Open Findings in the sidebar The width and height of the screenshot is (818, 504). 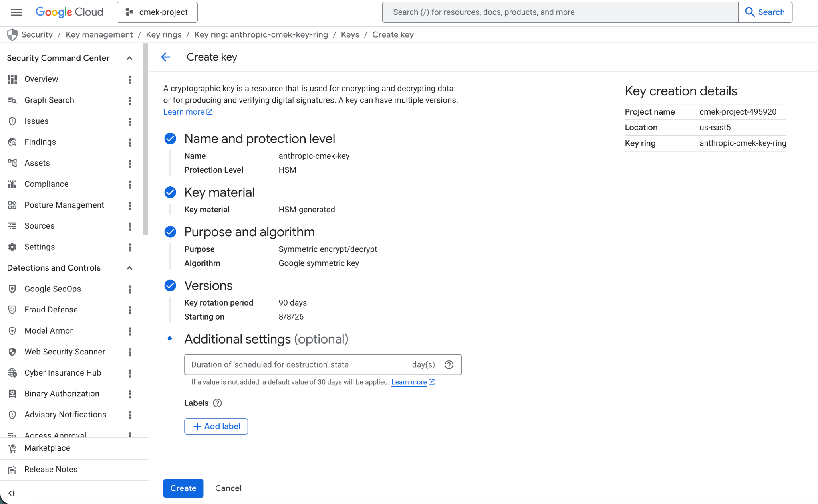(x=40, y=142)
